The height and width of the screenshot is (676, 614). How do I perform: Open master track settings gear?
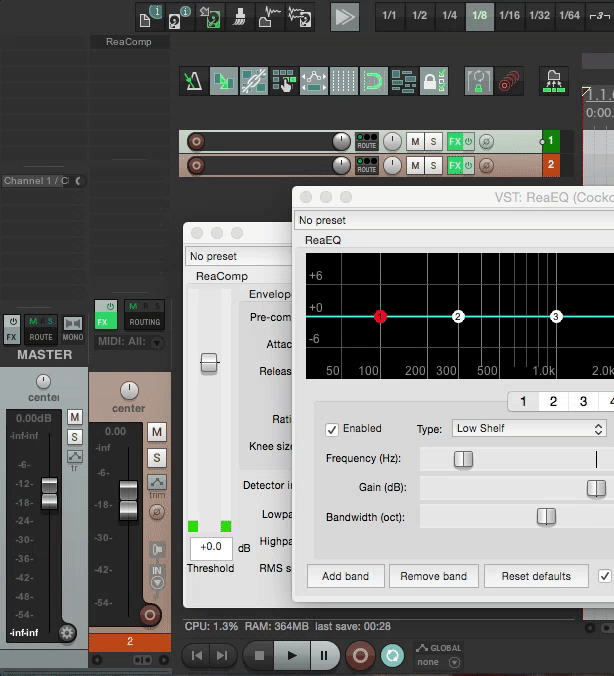67,632
